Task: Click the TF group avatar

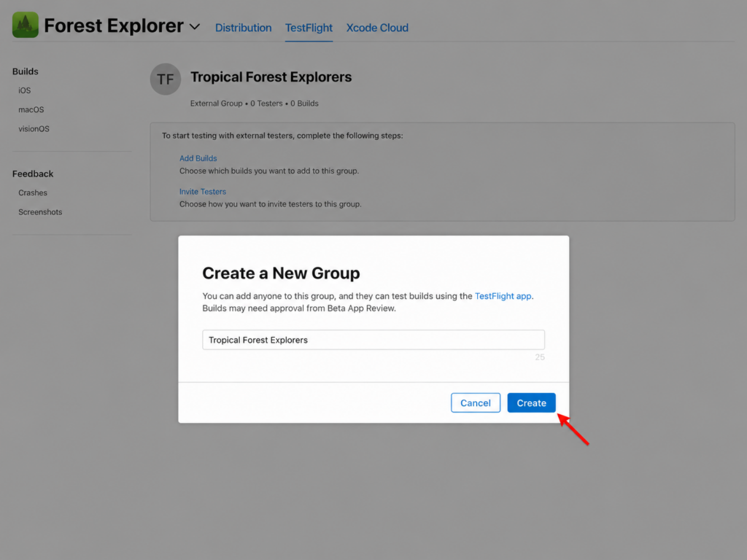Action: (166, 79)
